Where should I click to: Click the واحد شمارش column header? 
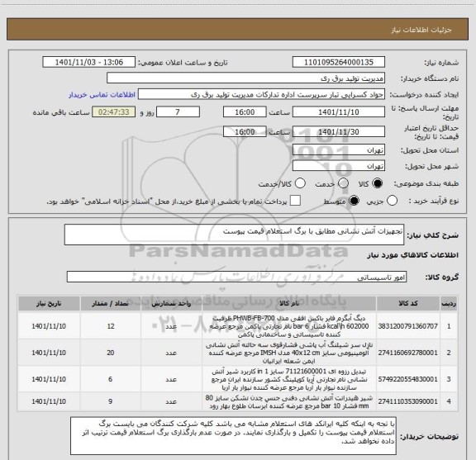(x=171, y=303)
